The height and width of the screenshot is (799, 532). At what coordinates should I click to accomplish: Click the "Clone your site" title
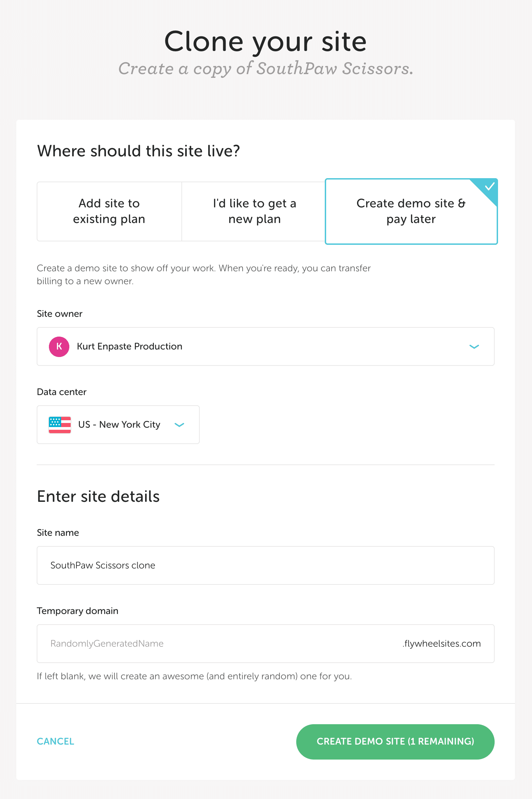(265, 41)
